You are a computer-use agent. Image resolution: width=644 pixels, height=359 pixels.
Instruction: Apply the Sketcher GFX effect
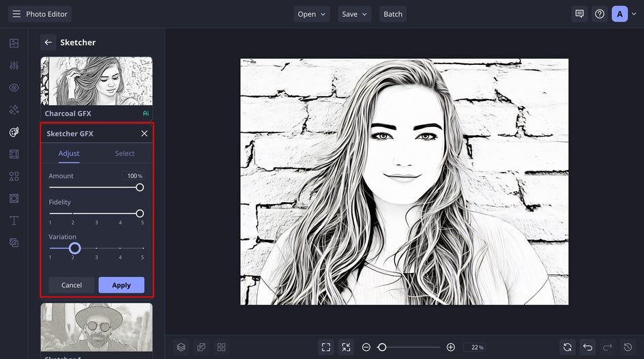(121, 285)
